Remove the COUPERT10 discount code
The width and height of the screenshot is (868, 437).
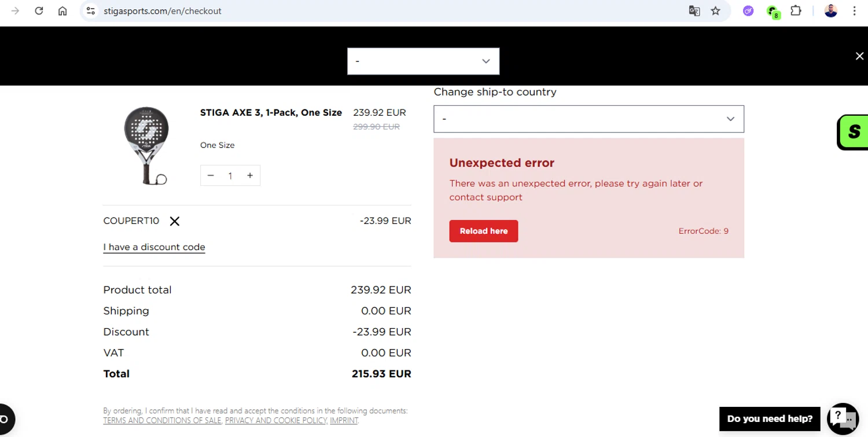(x=175, y=221)
